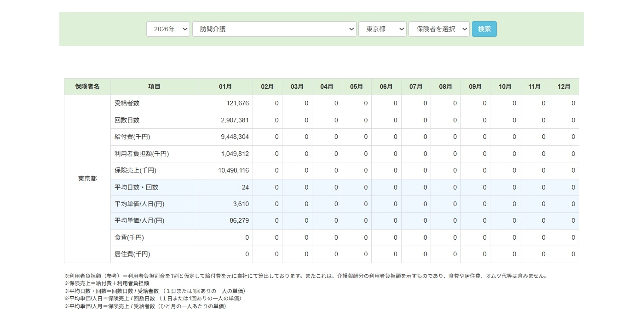
Task: Open the 2026年 year dropdown
Action: [x=168, y=29]
